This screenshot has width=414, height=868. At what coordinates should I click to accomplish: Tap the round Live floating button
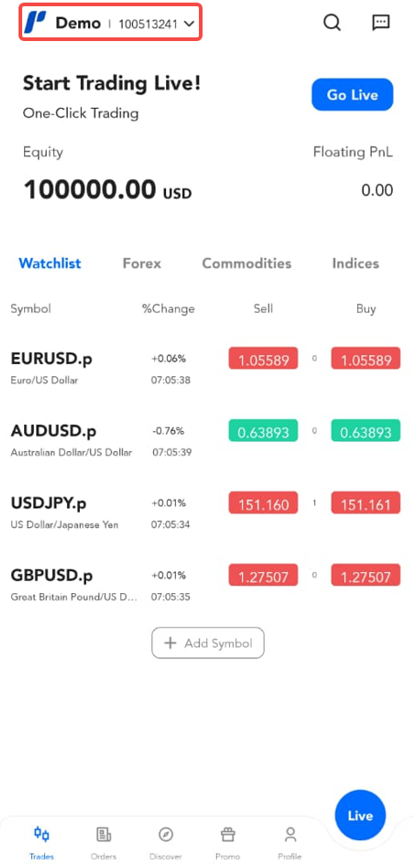pos(360,815)
